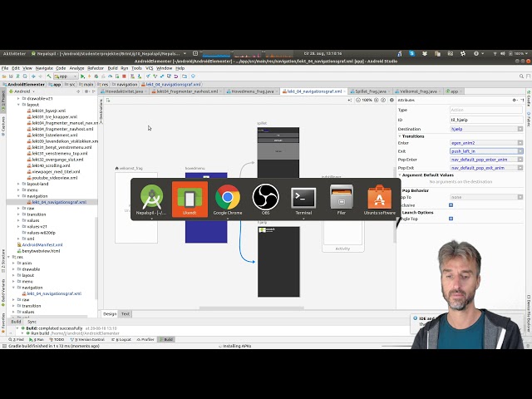Screen dimensions: 532x399
Task: Open the Profiler tool window
Action: [x=145, y=339]
